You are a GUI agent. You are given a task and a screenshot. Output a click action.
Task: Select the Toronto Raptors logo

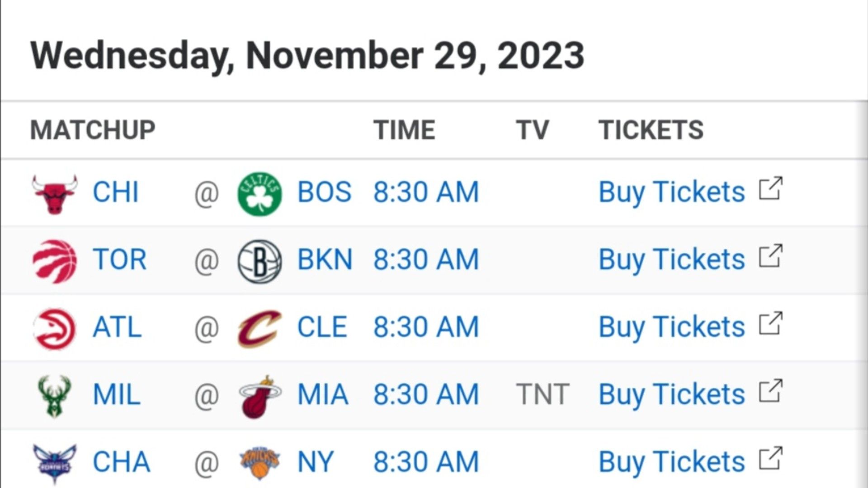point(55,261)
